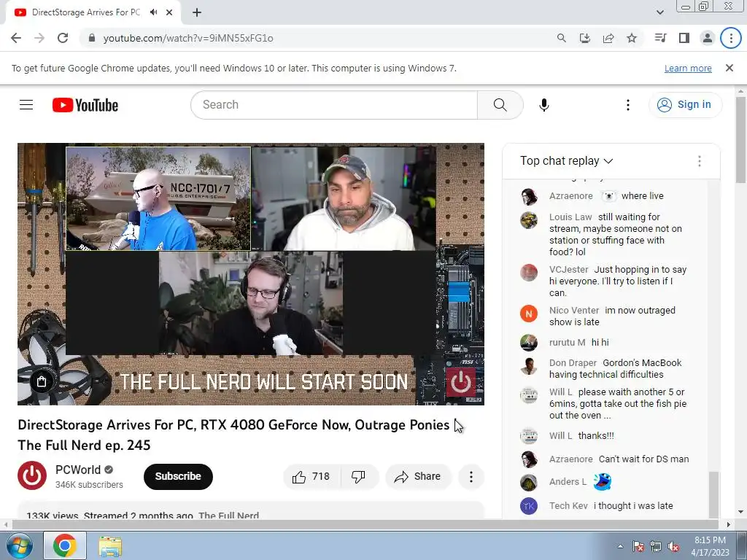
Task: Reload the page with the refresh icon
Action: [63, 38]
